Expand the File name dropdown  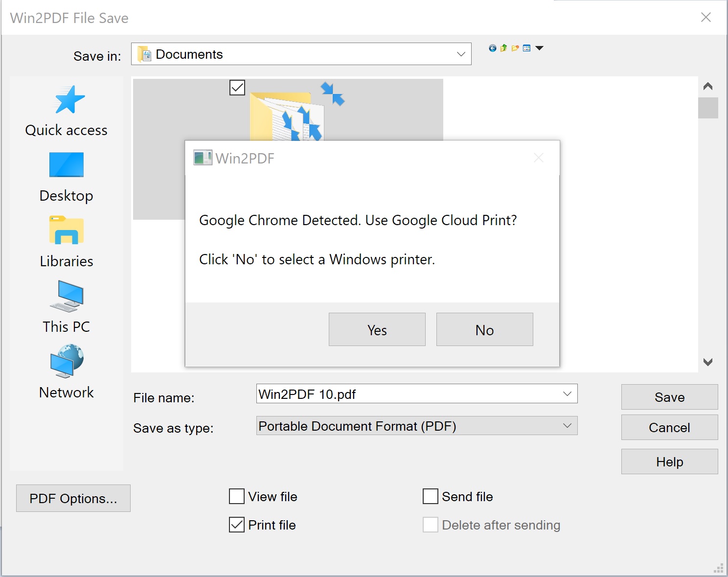click(x=567, y=393)
